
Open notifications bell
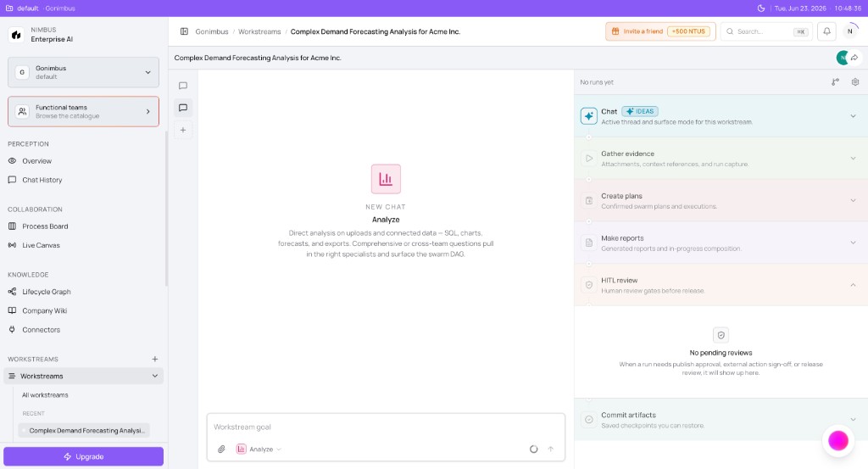click(x=826, y=31)
